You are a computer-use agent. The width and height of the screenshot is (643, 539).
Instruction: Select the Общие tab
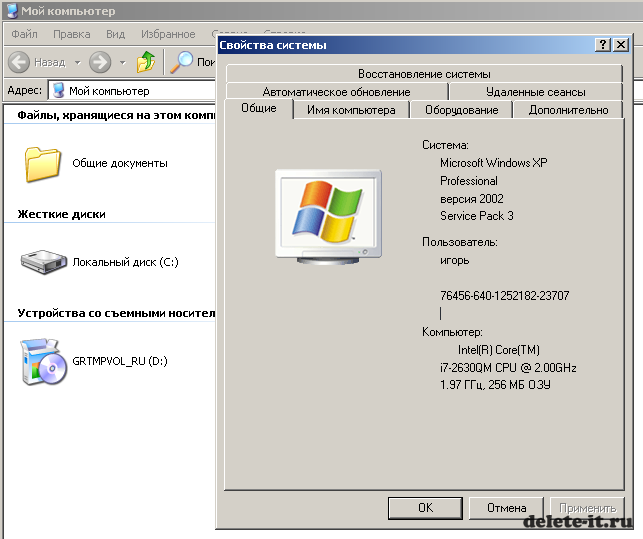coord(259,108)
